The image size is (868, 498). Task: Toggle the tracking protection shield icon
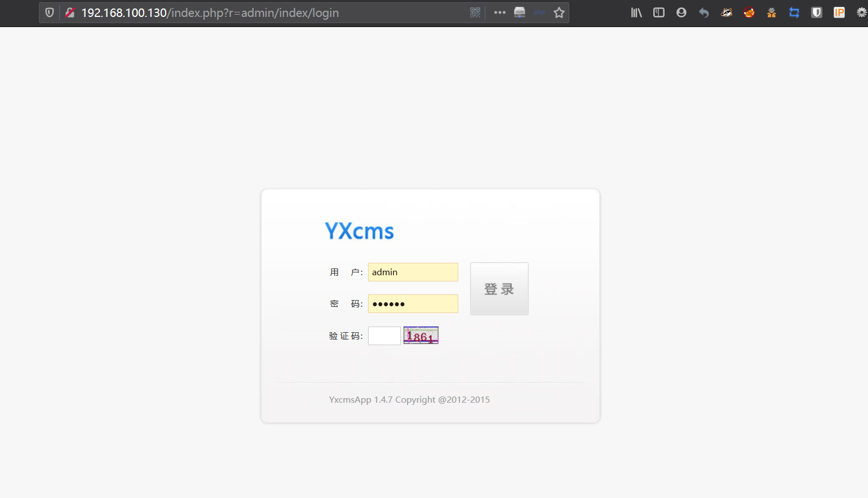pos(49,12)
